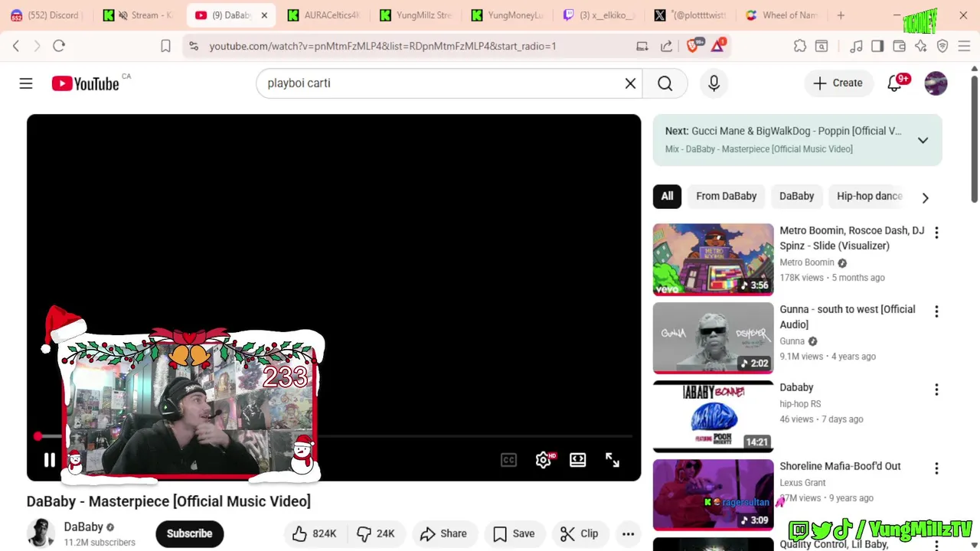Share page via browser share icon
The image size is (980, 551).
point(666,46)
